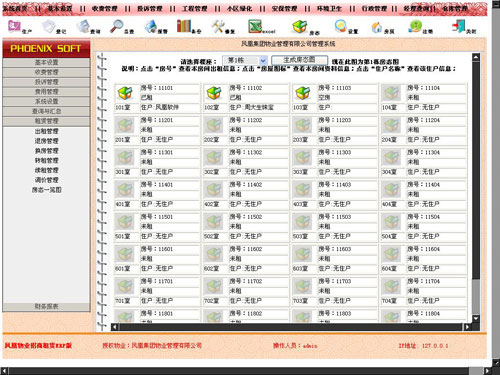Click room plan horizontal scrollbar right arrow
The image size is (500, 375).
(x=467, y=327)
